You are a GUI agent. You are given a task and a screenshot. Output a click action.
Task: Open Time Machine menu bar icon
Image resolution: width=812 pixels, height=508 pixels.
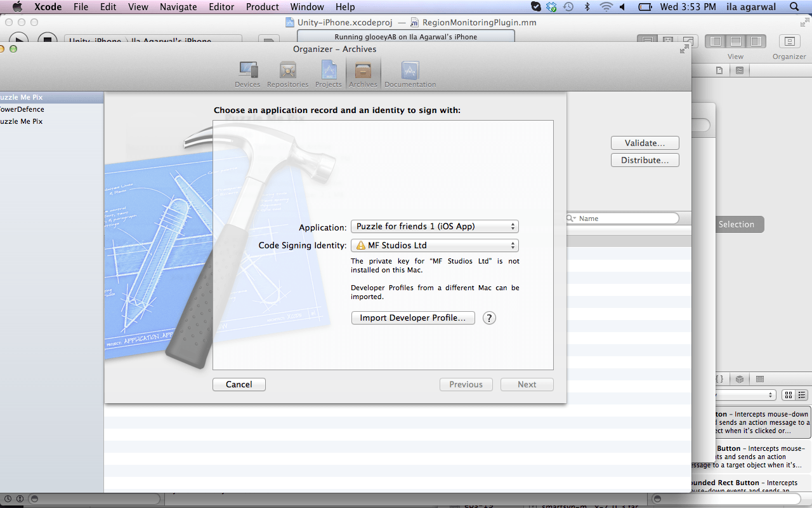coord(568,7)
